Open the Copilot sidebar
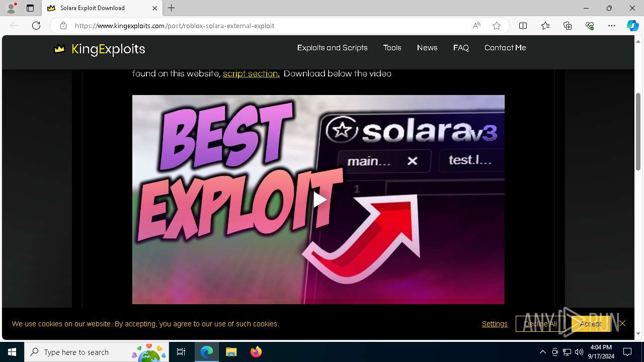This screenshot has width=644, height=362. pos(632,26)
